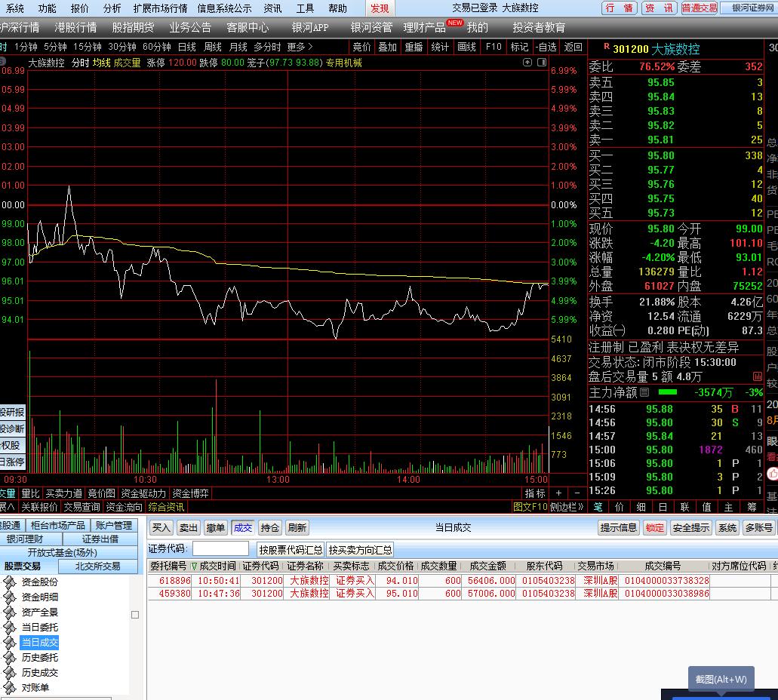Click the 撤单 button
This screenshot has height=700, width=778.
(215, 527)
